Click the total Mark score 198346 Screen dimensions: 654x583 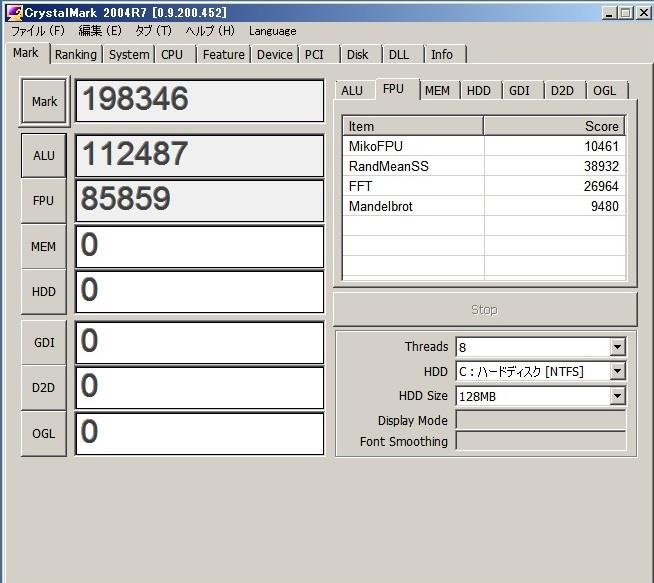click(x=200, y=101)
